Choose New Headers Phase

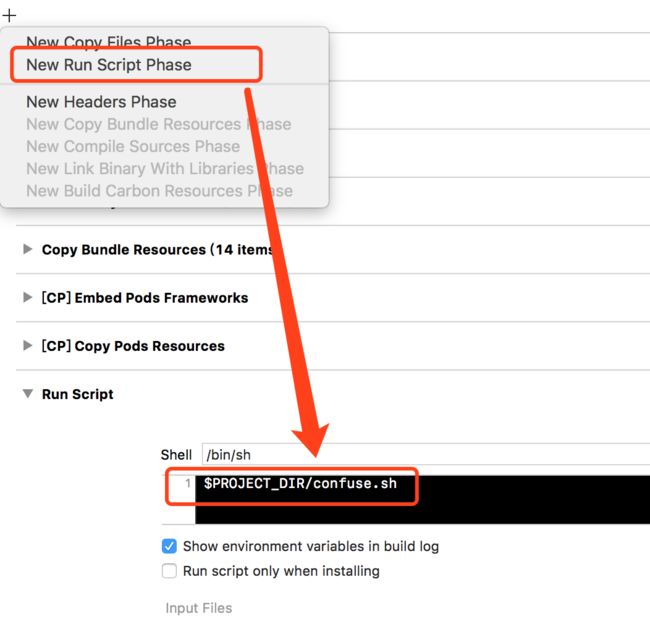(101, 102)
